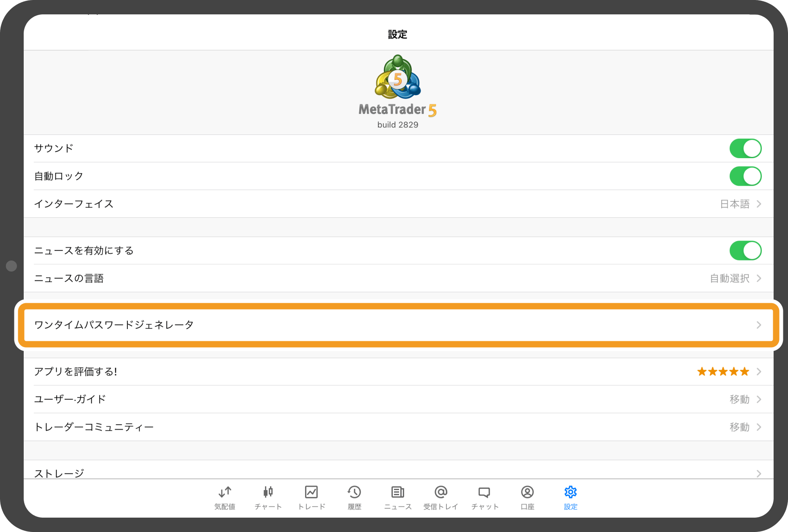Open the チャット speech bubble icon

[x=484, y=492]
